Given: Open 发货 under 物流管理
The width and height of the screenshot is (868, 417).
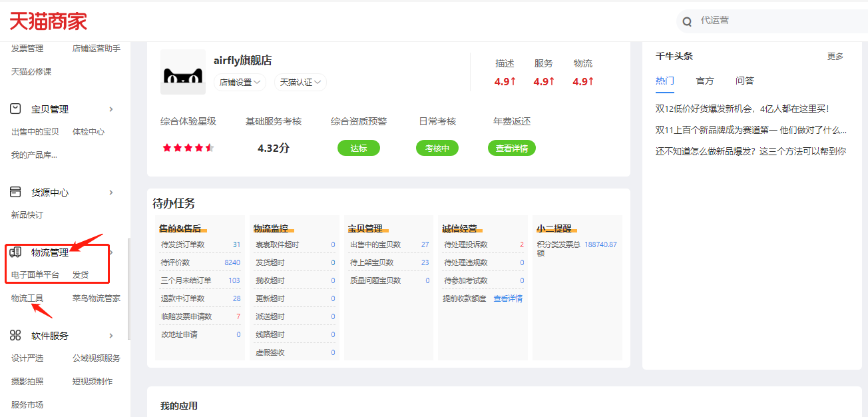Looking at the screenshot, I should (x=81, y=275).
